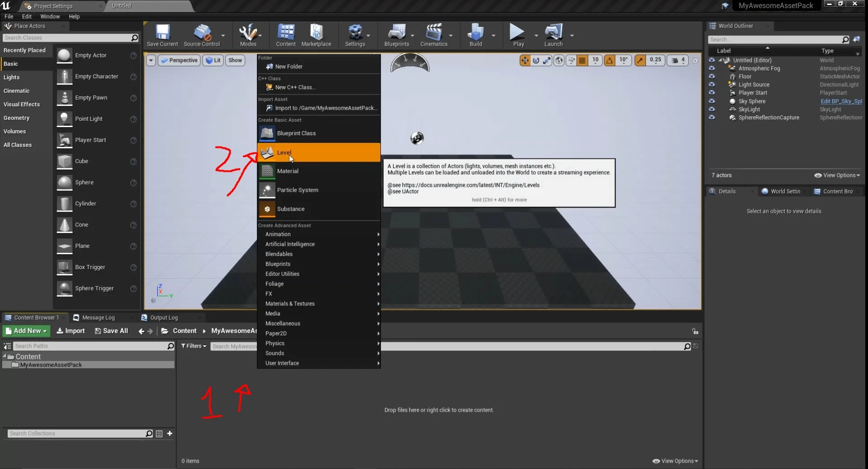Open the Modes toolbar icon
The width and height of the screenshot is (868, 469).
point(248,36)
